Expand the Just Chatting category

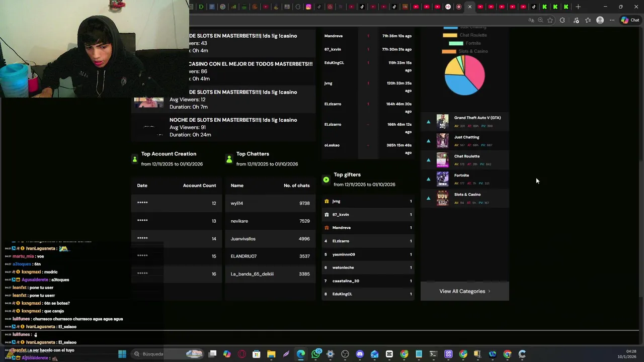coord(429,141)
